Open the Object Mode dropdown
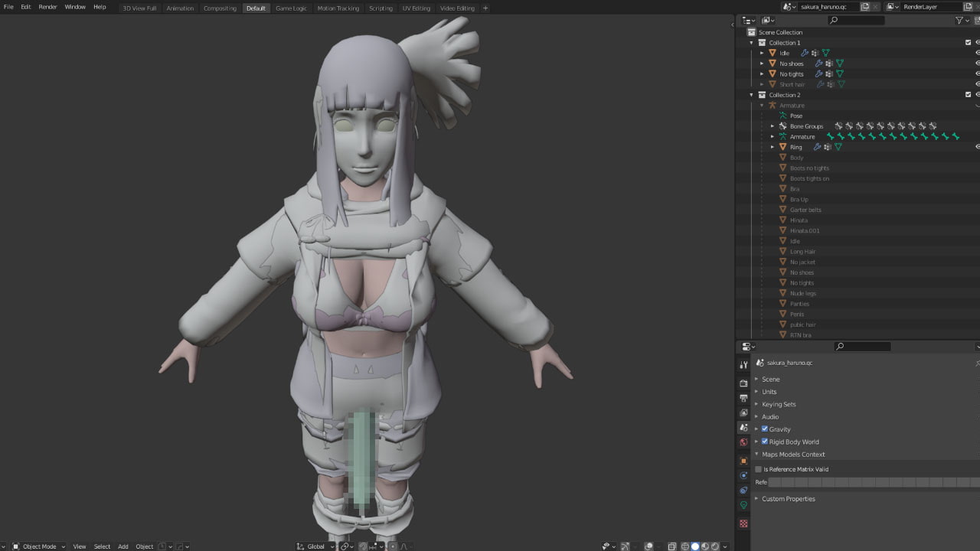This screenshot has width=980, height=551. coord(38,546)
